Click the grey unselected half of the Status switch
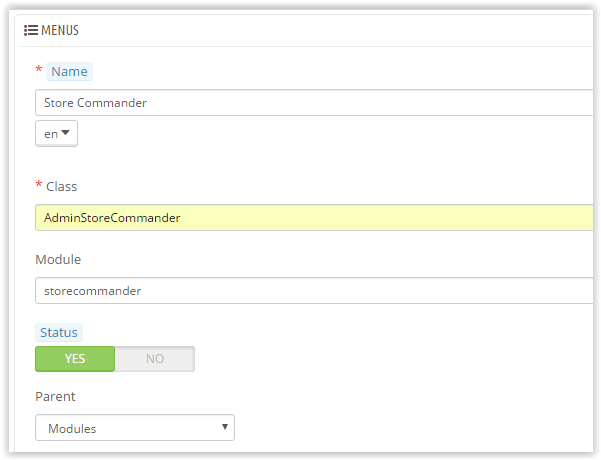The height and width of the screenshot is (460, 601). (155, 359)
